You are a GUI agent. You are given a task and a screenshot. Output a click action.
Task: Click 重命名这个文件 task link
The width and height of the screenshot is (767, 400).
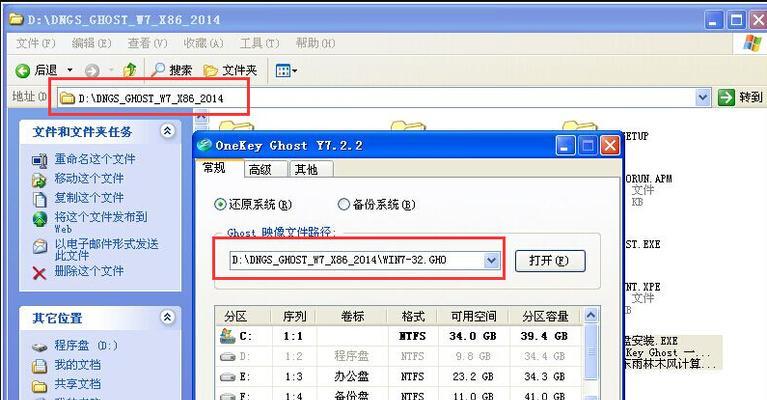coord(95,159)
